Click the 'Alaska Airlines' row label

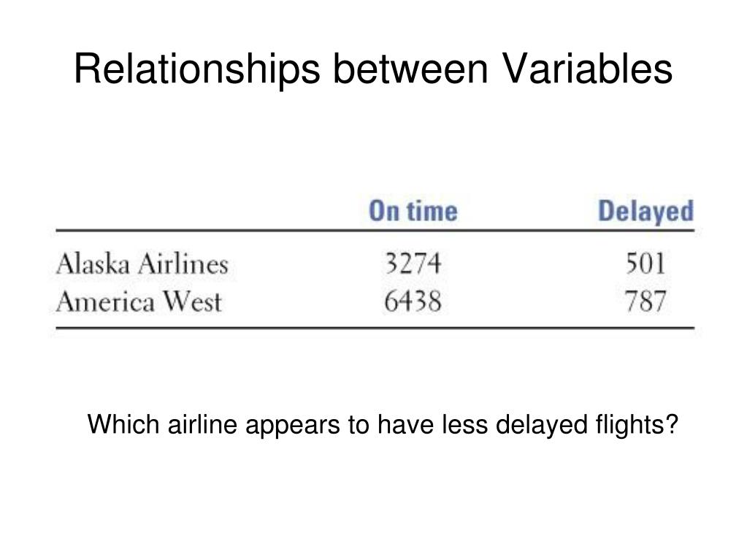pos(142,264)
